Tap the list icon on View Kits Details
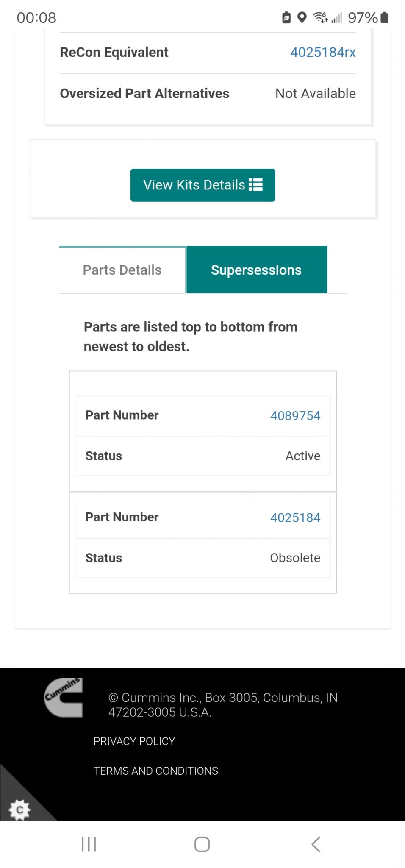Screen dimensions: 405x868 255,185
